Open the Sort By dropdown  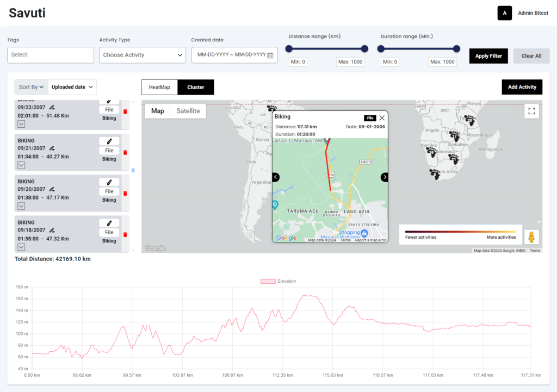(31, 87)
